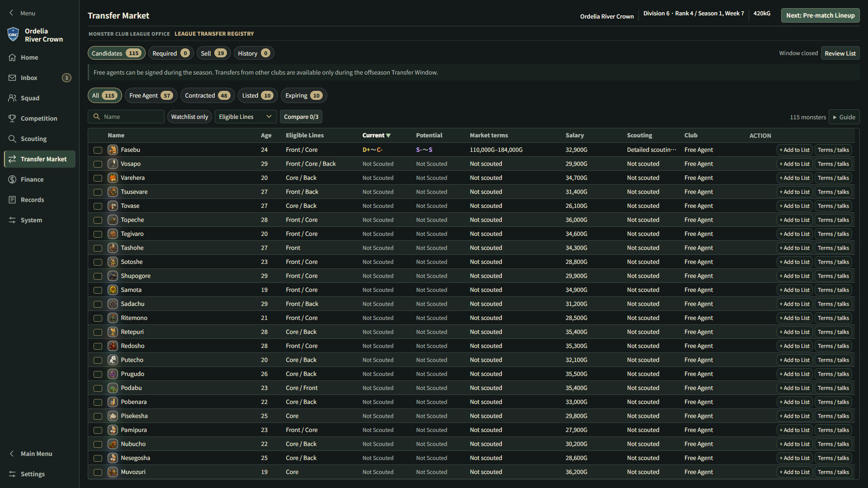Image resolution: width=868 pixels, height=488 pixels.
Task: Switch to the Sell tab
Action: [x=213, y=53]
